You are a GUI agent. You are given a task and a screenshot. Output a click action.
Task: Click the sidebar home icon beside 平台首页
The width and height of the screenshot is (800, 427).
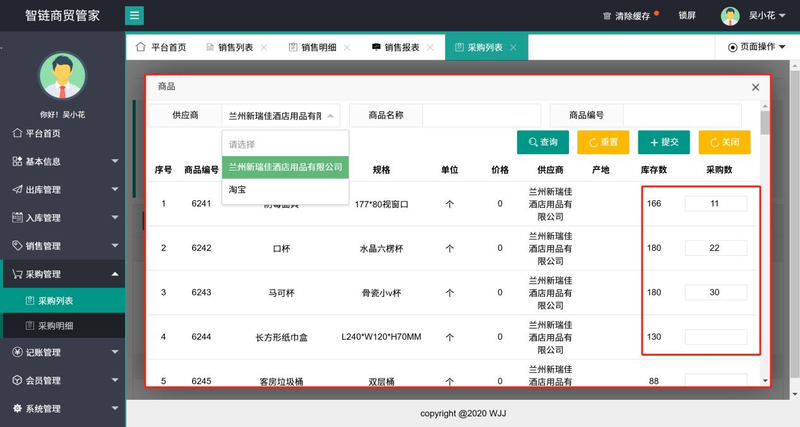(17, 133)
